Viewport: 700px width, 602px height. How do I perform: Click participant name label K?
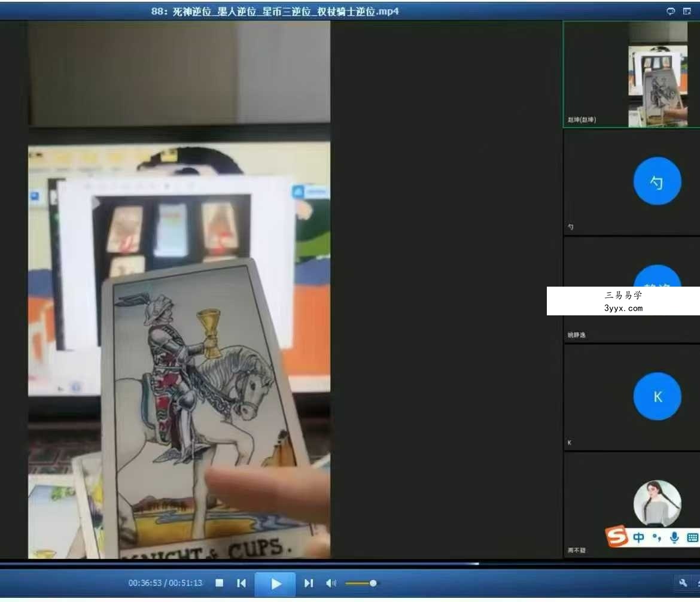click(x=569, y=443)
